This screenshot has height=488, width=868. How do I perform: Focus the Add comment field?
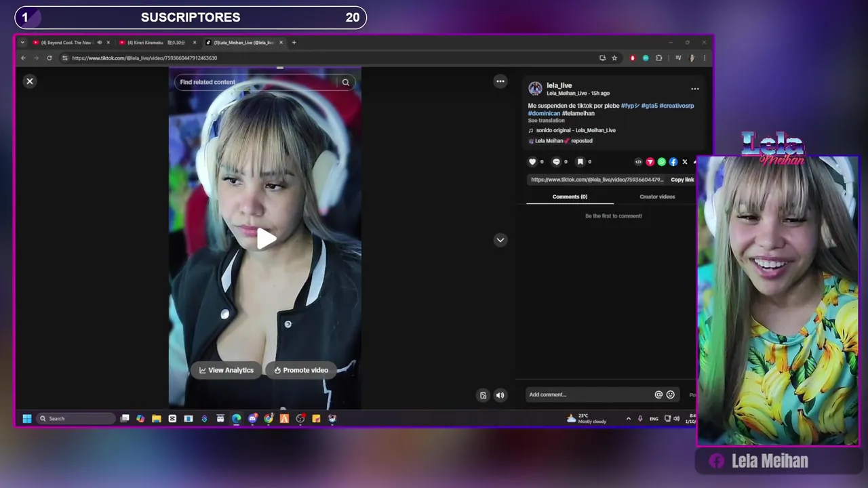point(590,394)
